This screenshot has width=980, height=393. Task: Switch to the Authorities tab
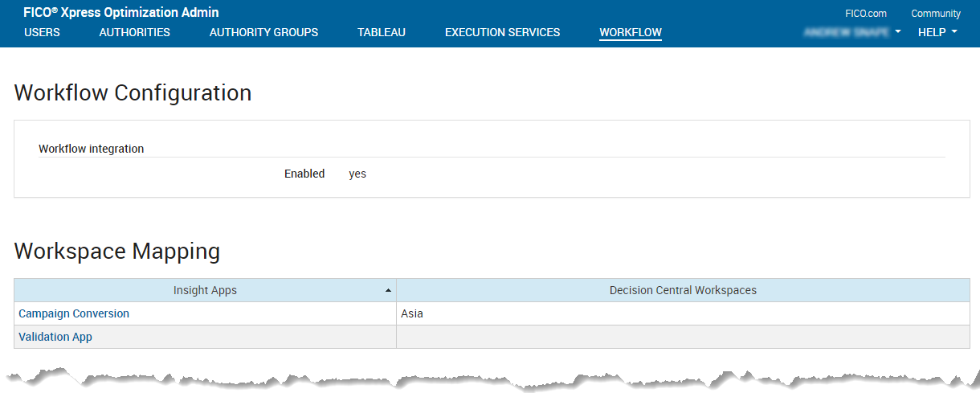click(134, 33)
